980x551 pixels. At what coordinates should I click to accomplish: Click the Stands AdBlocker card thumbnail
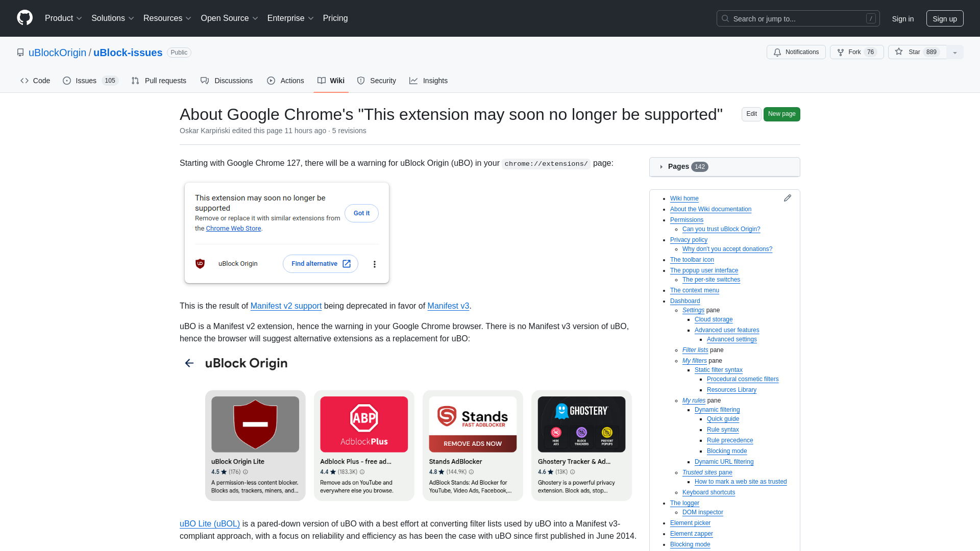pyautogui.click(x=473, y=424)
